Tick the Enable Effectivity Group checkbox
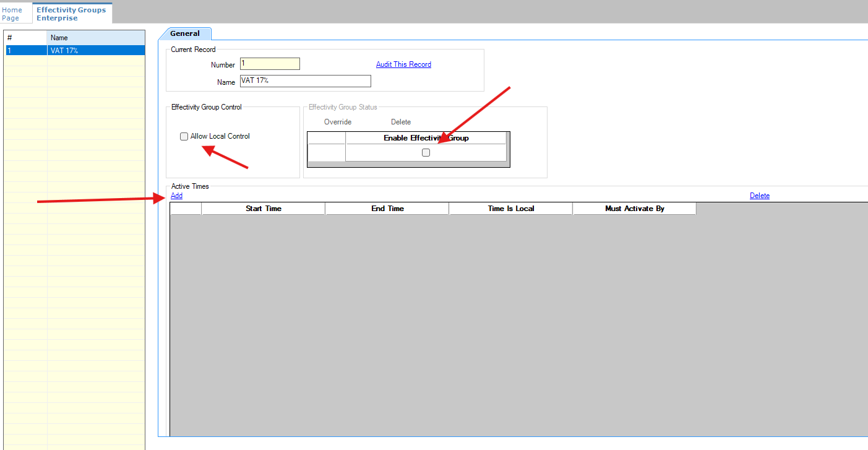 [426, 153]
